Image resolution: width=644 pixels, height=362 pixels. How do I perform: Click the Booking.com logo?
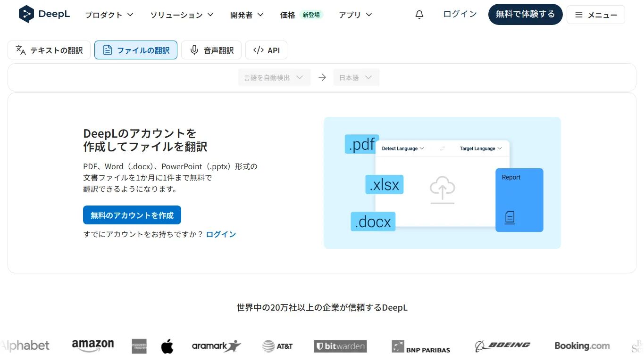coord(582,346)
